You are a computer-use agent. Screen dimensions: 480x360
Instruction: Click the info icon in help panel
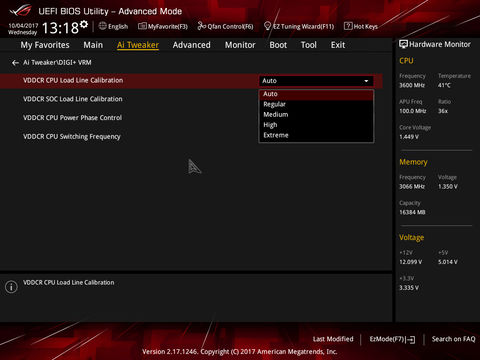pyautogui.click(x=11, y=287)
